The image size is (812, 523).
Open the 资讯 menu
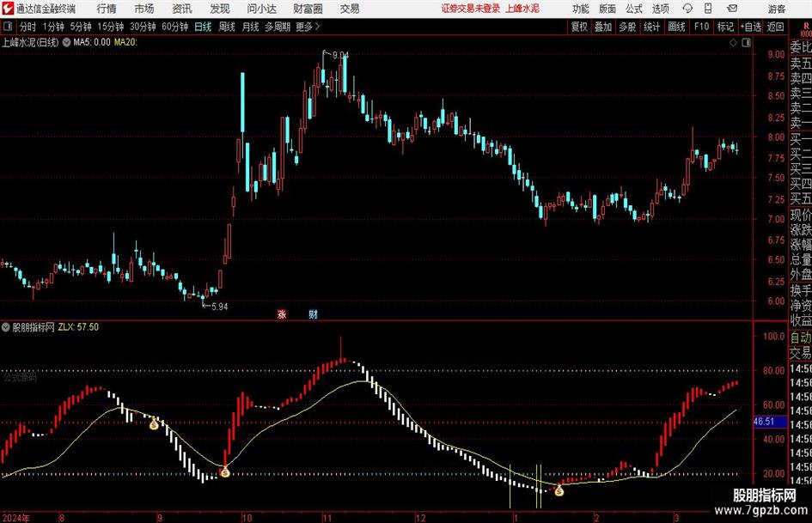point(182,9)
